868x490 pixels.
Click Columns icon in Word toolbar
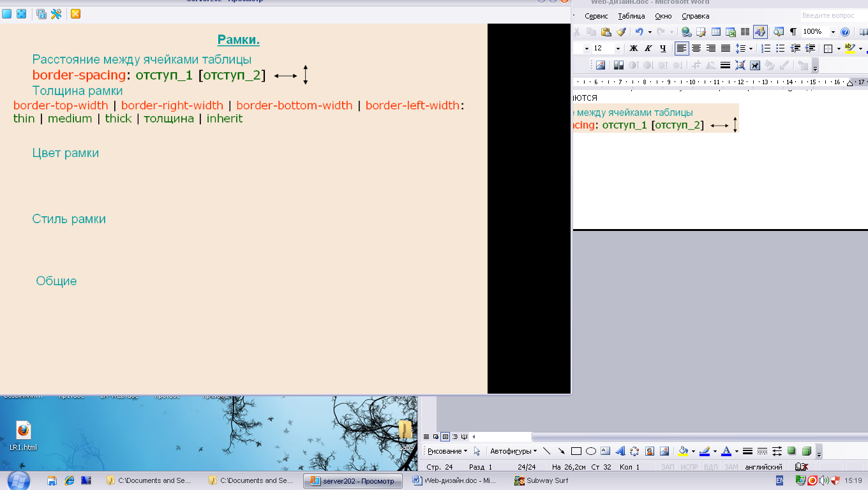tap(745, 32)
